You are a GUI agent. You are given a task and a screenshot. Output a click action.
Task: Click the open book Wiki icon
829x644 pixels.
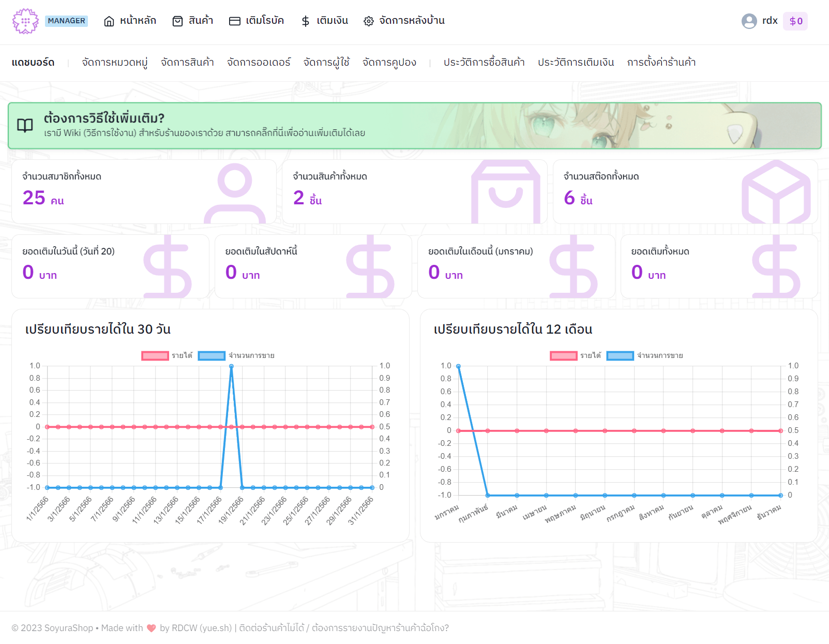[x=25, y=125]
